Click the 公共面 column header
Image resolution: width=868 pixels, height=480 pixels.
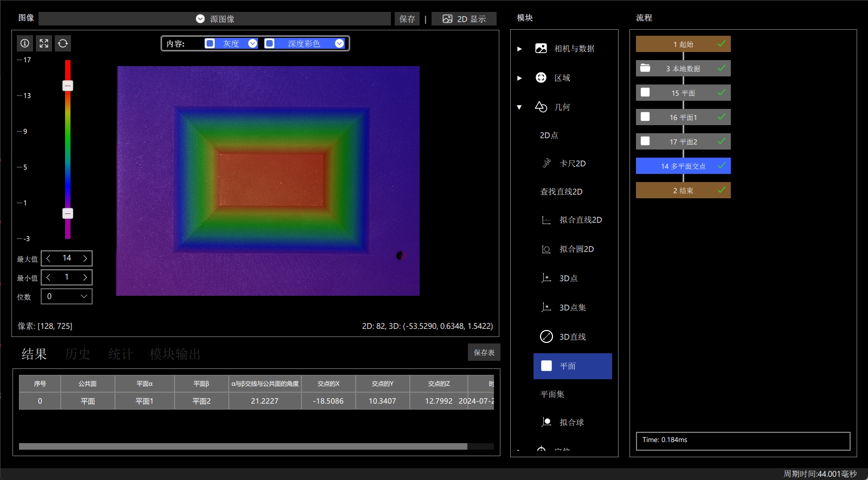point(88,384)
